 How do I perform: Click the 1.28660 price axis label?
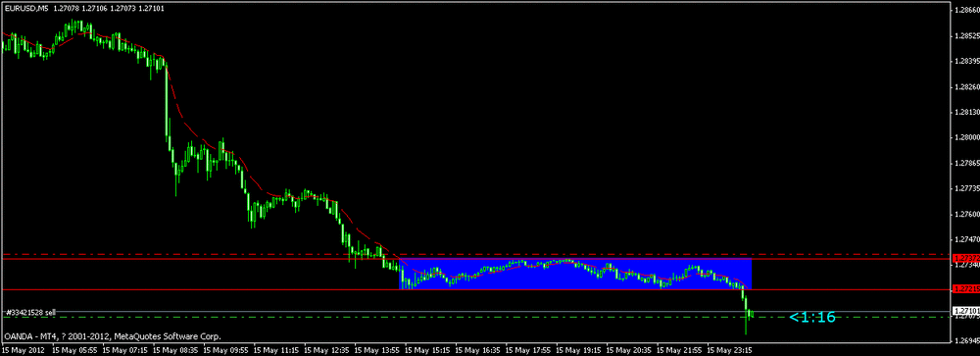click(967, 10)
